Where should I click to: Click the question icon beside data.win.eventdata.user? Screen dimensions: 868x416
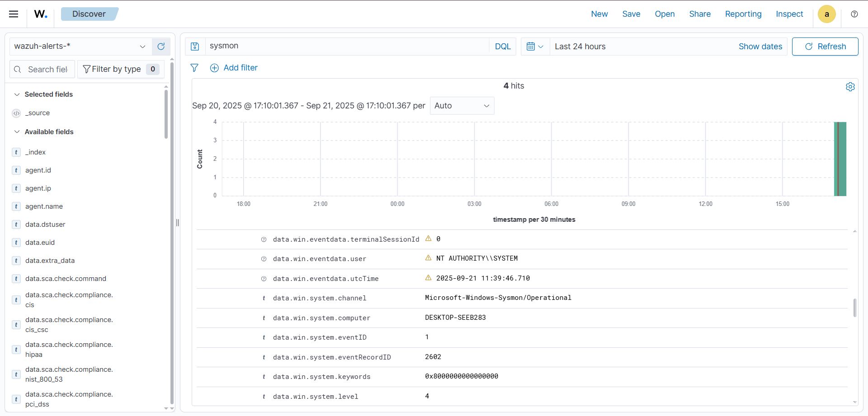264,259
